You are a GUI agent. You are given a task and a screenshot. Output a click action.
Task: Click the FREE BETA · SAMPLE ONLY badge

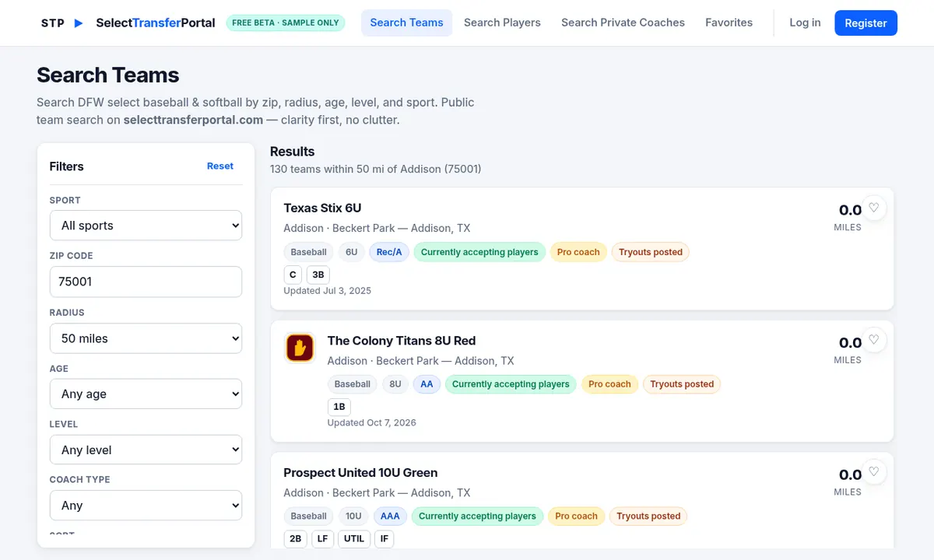[x=286, y=23]
